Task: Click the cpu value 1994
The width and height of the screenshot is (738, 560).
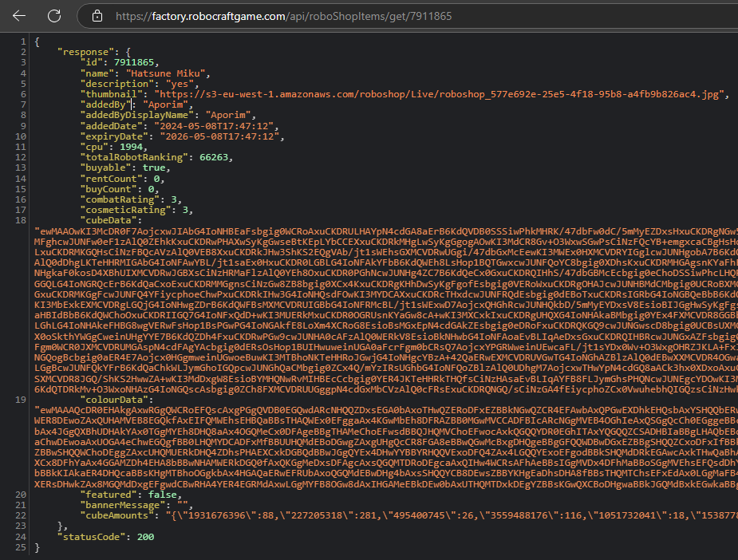Action: click(x=131, y=147)
